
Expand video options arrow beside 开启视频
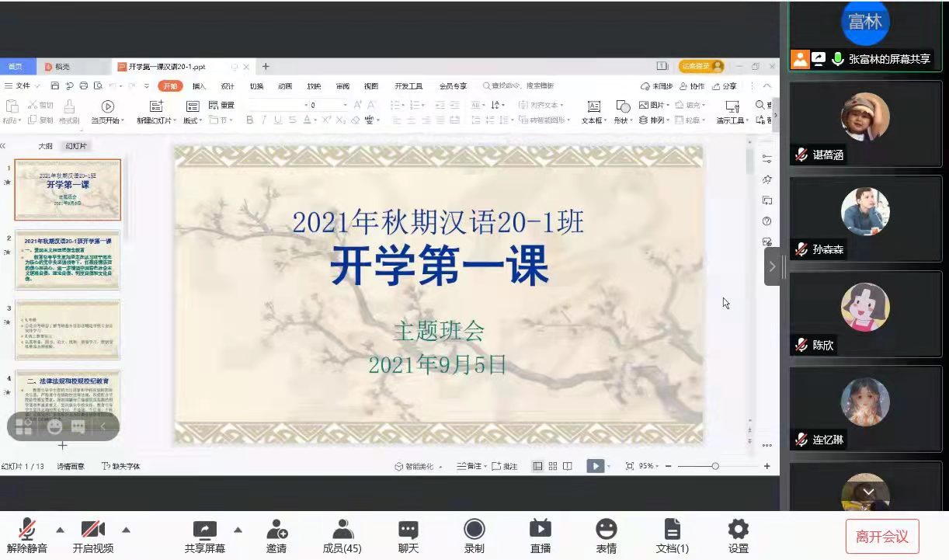click(x=126, y=530)
